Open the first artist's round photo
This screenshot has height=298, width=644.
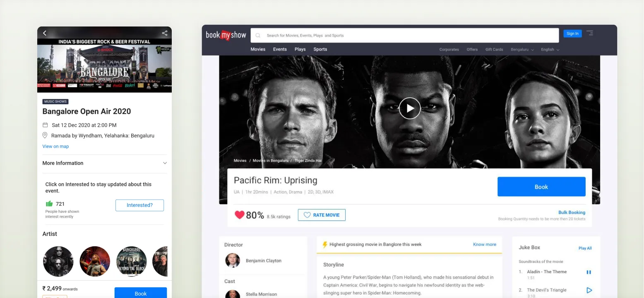[x=58, y=261]
